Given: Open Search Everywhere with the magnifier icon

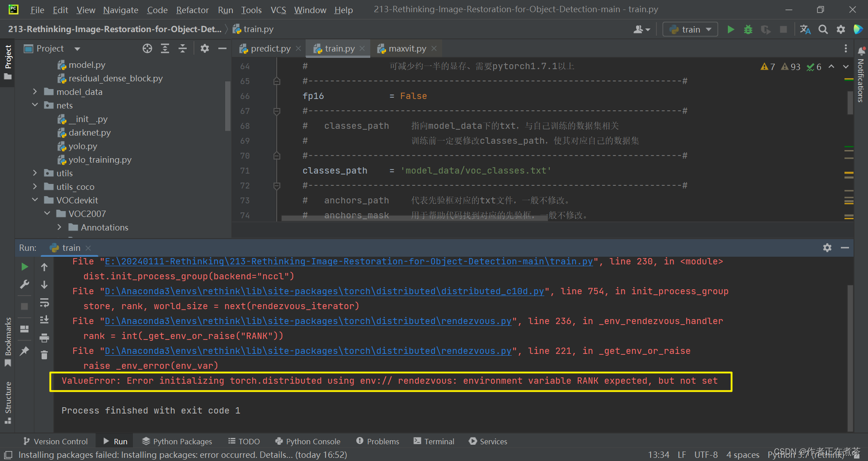Looking at the screenshot, I should [823, 29].
